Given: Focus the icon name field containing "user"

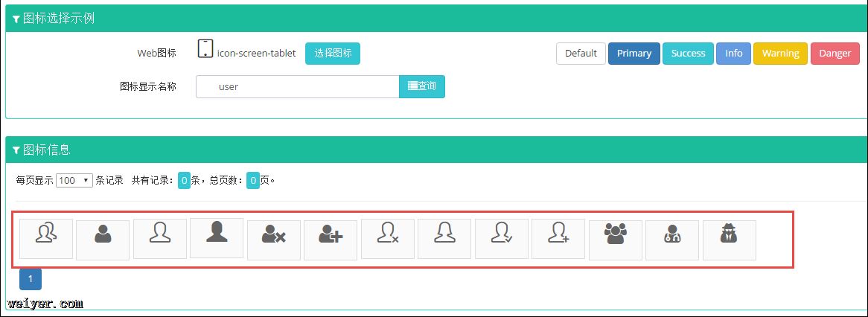Looking at the screenshot, I should [x=298, y=86].
